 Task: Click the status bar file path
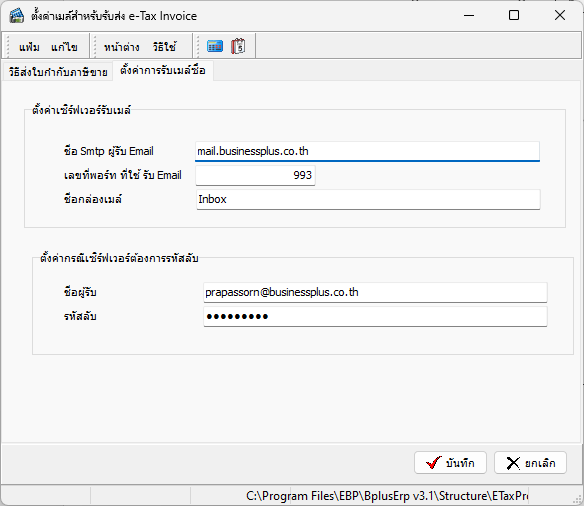click(x=387, y=496)
